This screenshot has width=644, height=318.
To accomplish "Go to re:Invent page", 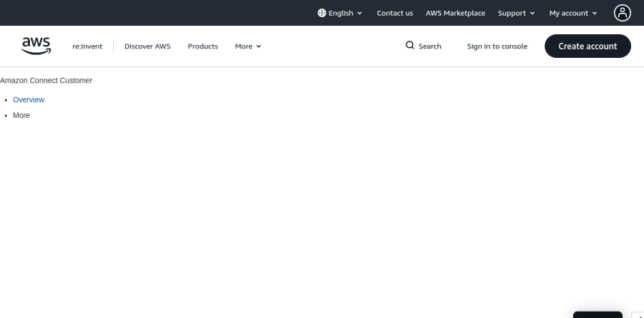I will (x=87, y=46).
